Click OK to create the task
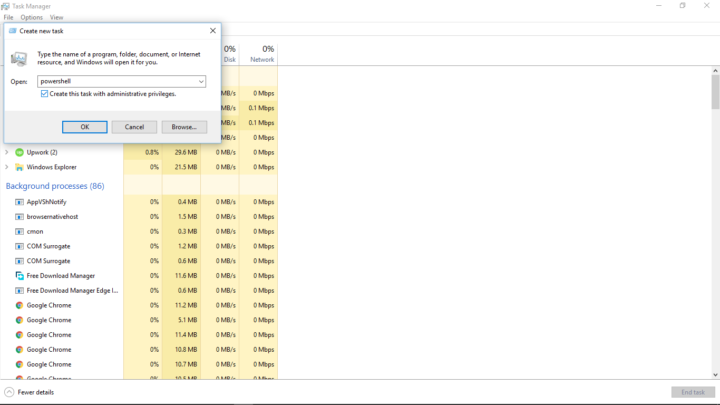The width and height of the screenshot is (720, 405). click(x=85, y=127)
